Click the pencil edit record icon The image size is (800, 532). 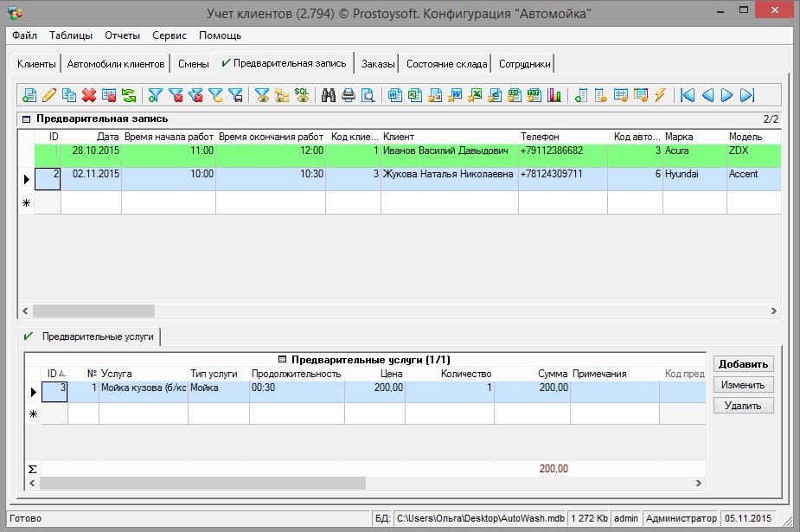tap(49, 95)
